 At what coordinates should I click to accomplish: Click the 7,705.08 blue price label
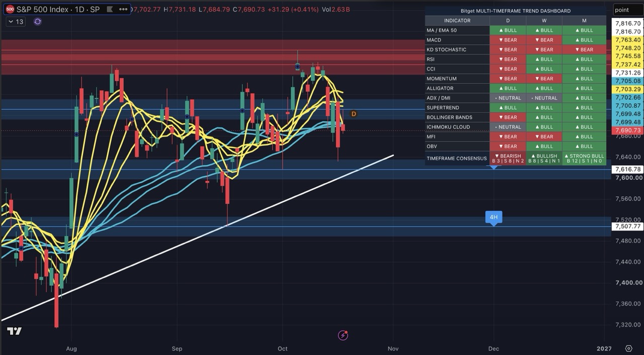coord(627,81)
